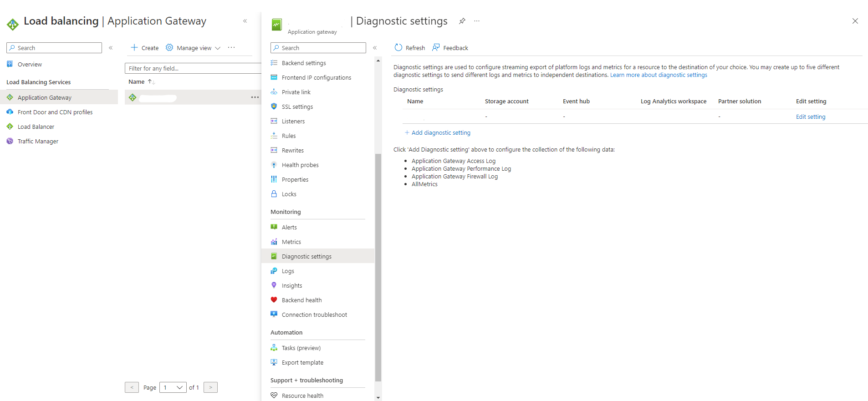Pin the Diagnostic settings blade
This screenshot has width=868, height=401.
click(462, 21)
